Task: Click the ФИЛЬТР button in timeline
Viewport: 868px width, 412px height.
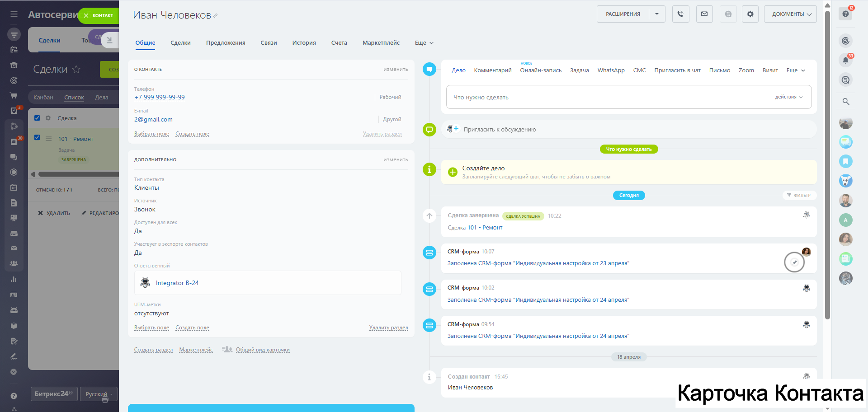Action: click(x=799, y=195)
